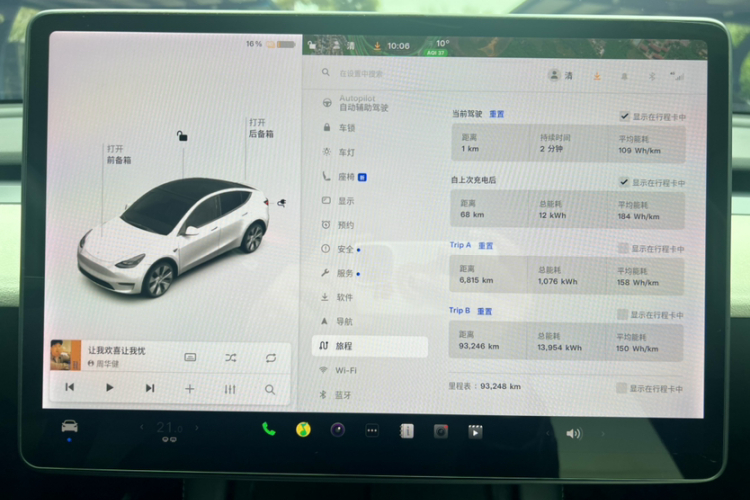Open the 蓝牙 Bluetooth settings
This screenshot has width=750, height=500.
336,395
